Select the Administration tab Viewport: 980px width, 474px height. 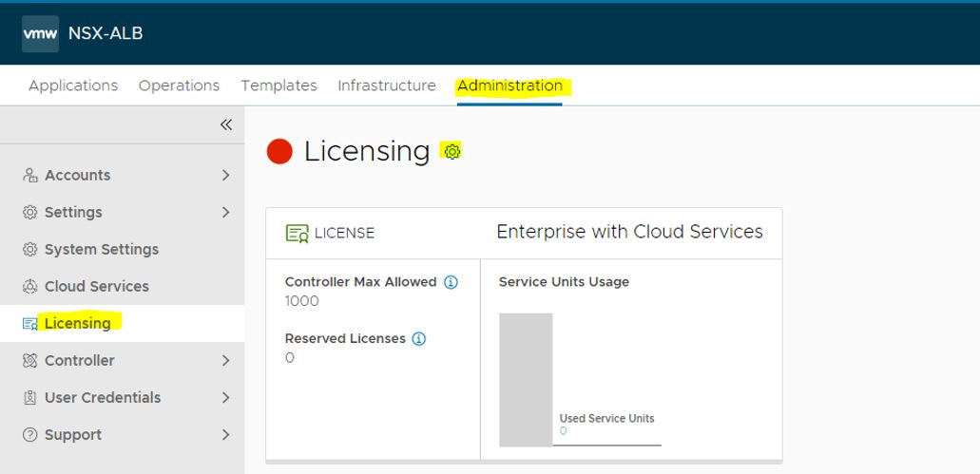click(509, 85)
